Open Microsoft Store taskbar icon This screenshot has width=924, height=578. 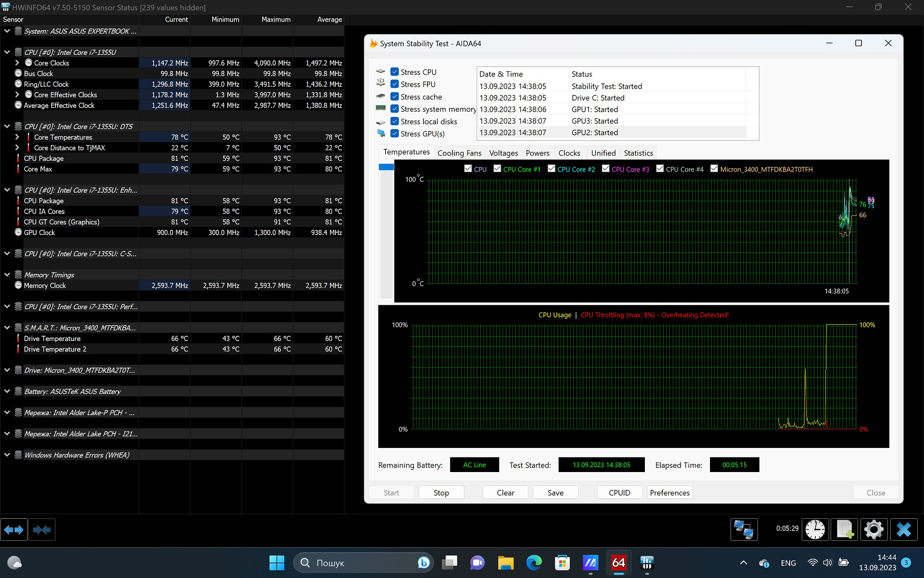coord(562,563)
